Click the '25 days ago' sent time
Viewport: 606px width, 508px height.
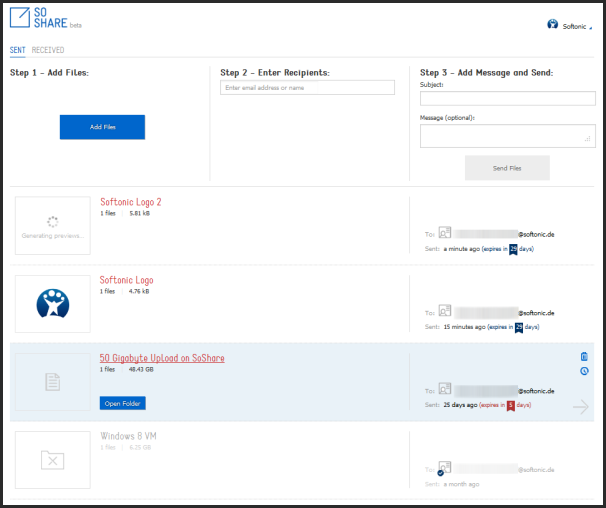pos(460,405)
